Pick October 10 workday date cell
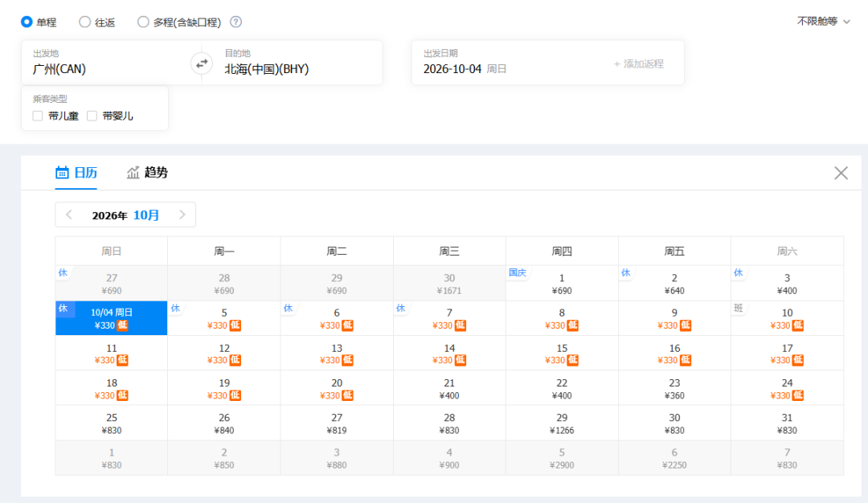This screenshot has width=868, height=503. click(787, 318)
